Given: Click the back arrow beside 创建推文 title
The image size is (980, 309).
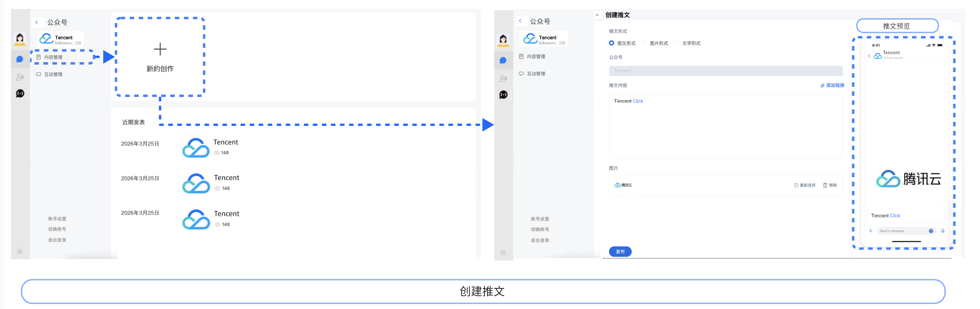Looking at the screenshot, I should [597, 15].
